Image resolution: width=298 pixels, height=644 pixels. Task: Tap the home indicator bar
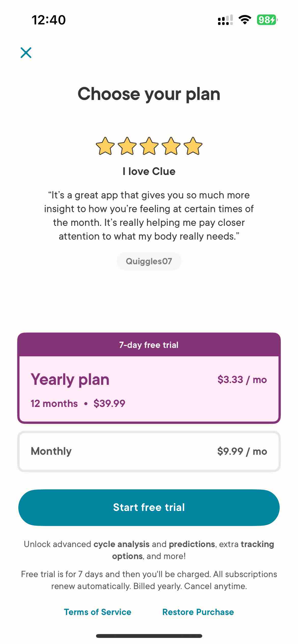[x=149, y=636]
